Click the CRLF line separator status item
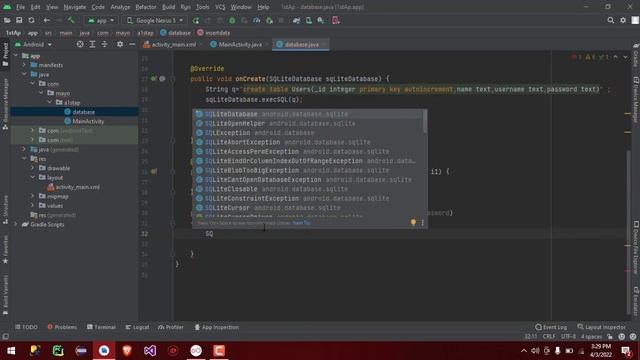This screenshot has height=360, width=640. (549, 337)
